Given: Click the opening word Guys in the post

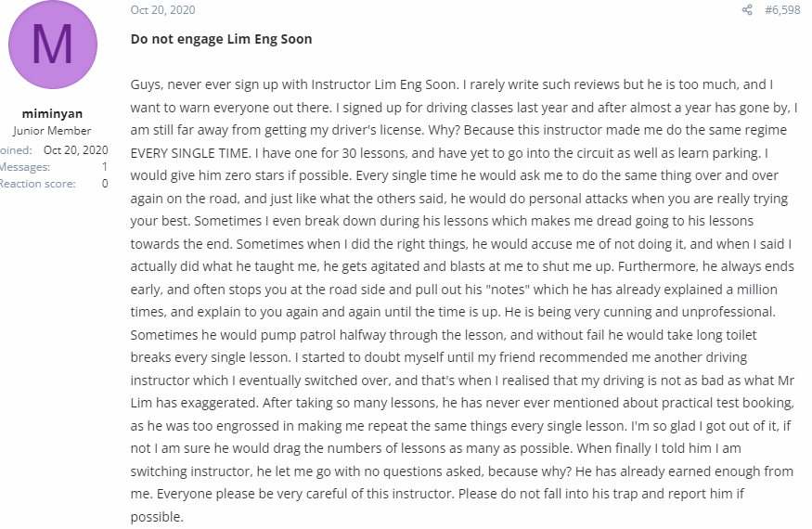Looking at the screenshot, I should point(146,85).
